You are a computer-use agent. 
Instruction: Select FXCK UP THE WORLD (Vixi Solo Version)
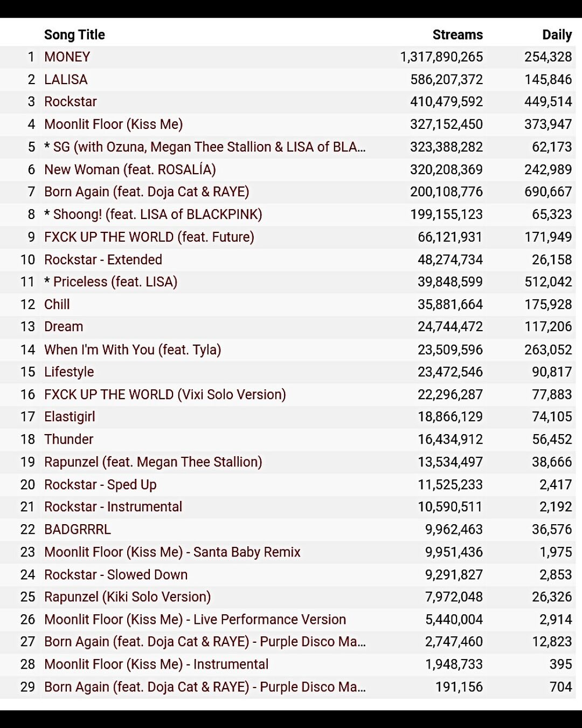(165, 395)
